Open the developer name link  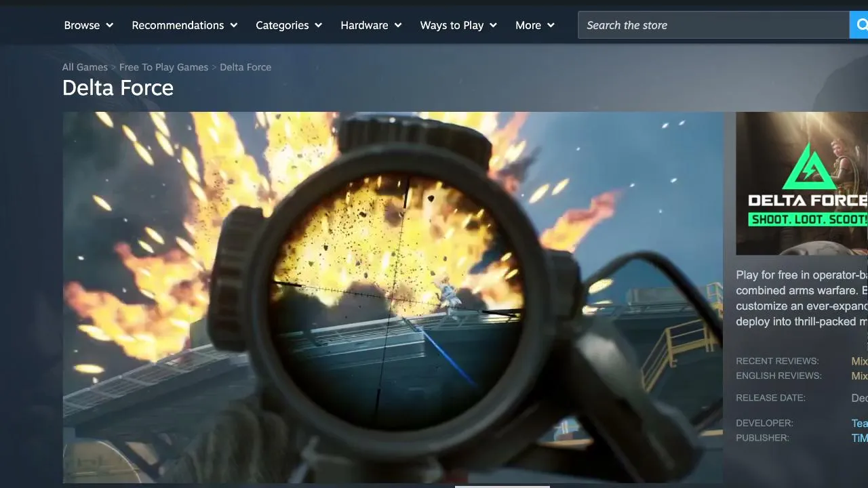click(x=860, y=423)
